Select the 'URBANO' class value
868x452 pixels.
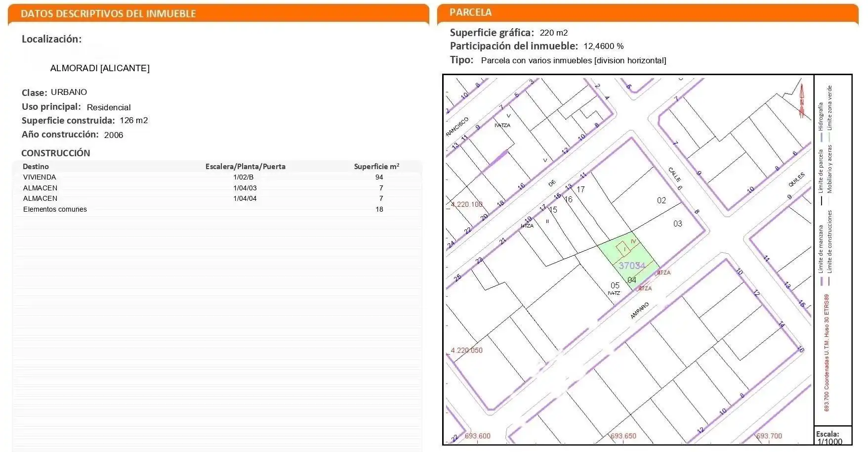click(x=69, y=92)
